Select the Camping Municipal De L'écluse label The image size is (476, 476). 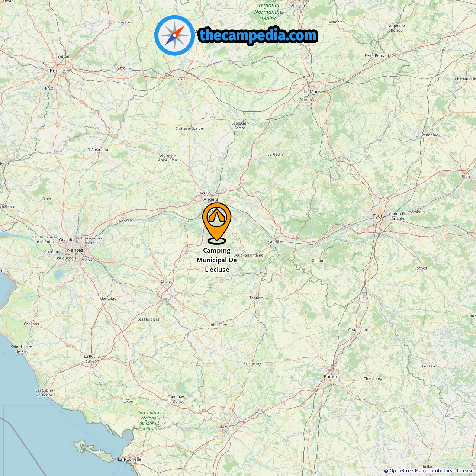[x=217, y=260]
